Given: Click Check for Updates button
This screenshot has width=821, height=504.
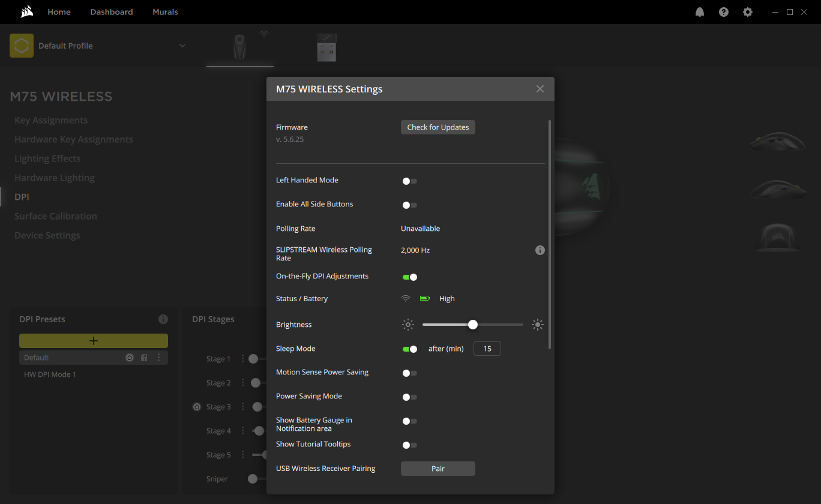Looking at the screenshot, I should (438, 127).
